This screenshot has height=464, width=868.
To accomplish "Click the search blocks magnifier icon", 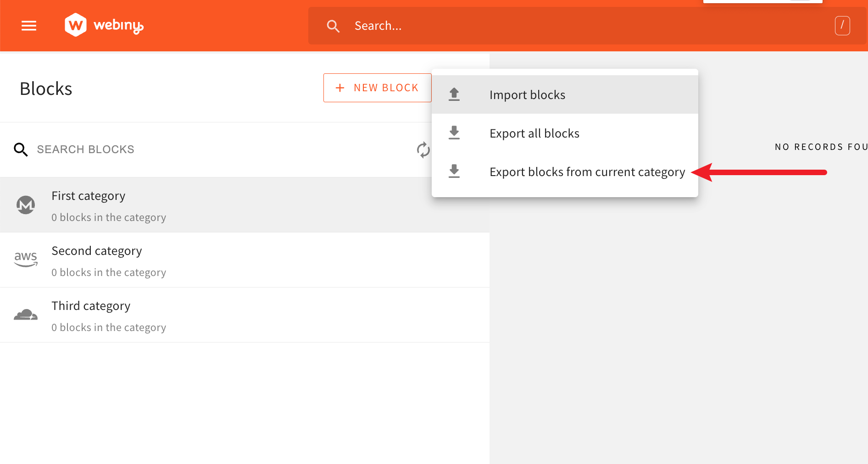I will click(x=21, y=149).
